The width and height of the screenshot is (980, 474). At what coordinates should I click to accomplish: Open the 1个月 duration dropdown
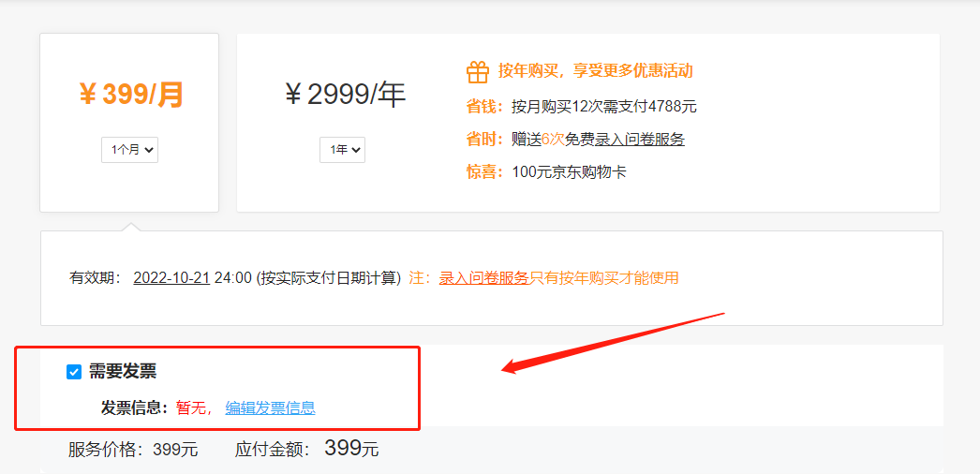(x=129, y=150)
